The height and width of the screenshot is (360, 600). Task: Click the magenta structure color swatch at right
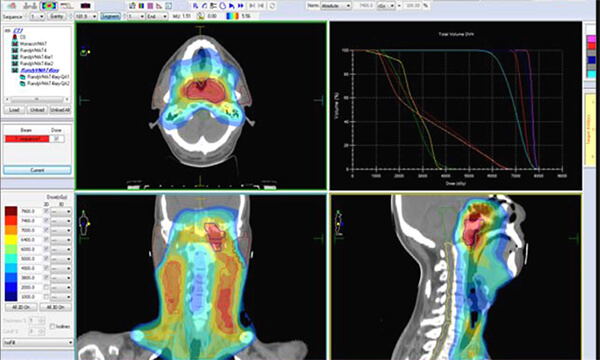pyautogui.click(x=592, y=39)
